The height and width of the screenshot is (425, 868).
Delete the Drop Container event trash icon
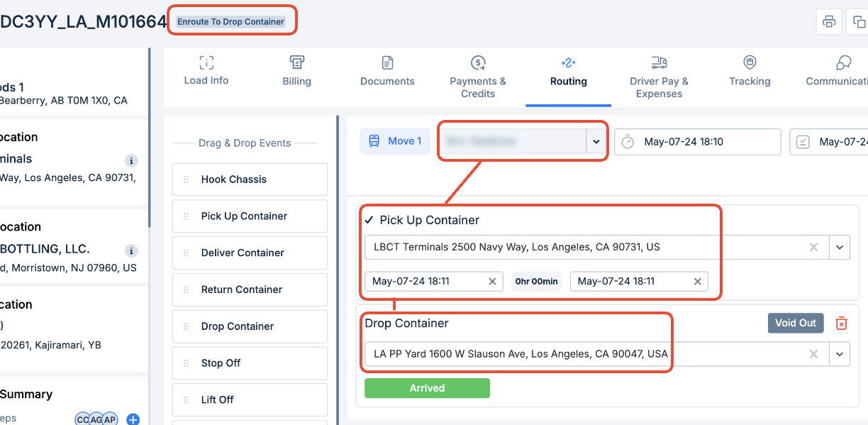point(841,324)
